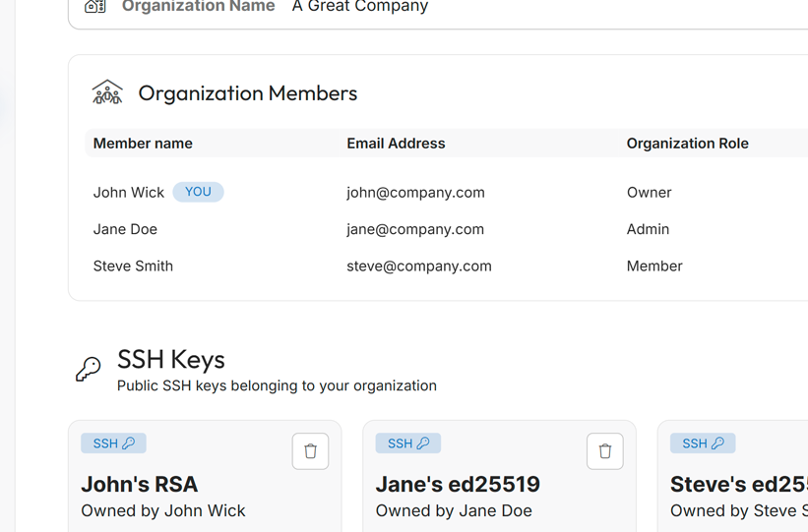The image size is (808, 532).
Task: Click trash icon on Jane's ed25519 card
Action: click(x=604, y=451)
